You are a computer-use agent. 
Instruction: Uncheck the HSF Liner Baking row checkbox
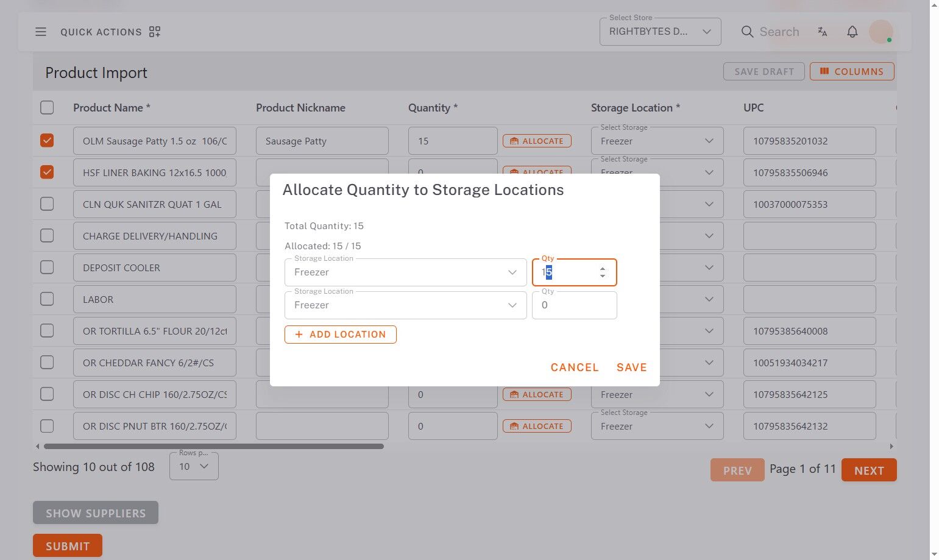pos(47,172)
